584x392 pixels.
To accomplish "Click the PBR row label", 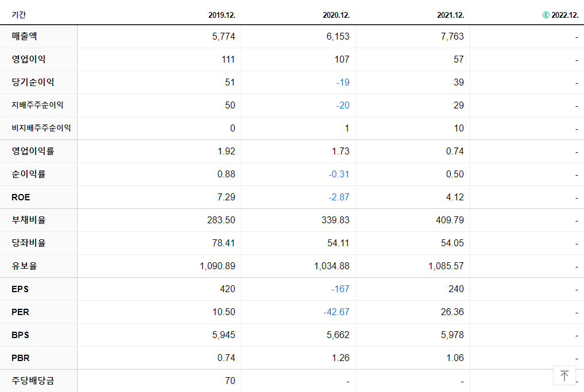I will pyautogui.click(x=21, y=358).
